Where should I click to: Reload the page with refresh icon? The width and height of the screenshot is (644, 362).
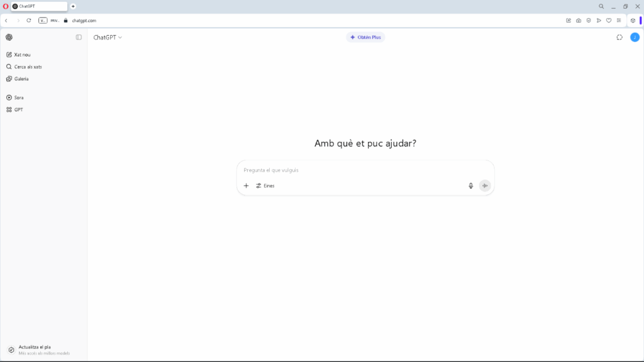coord(29,21)
